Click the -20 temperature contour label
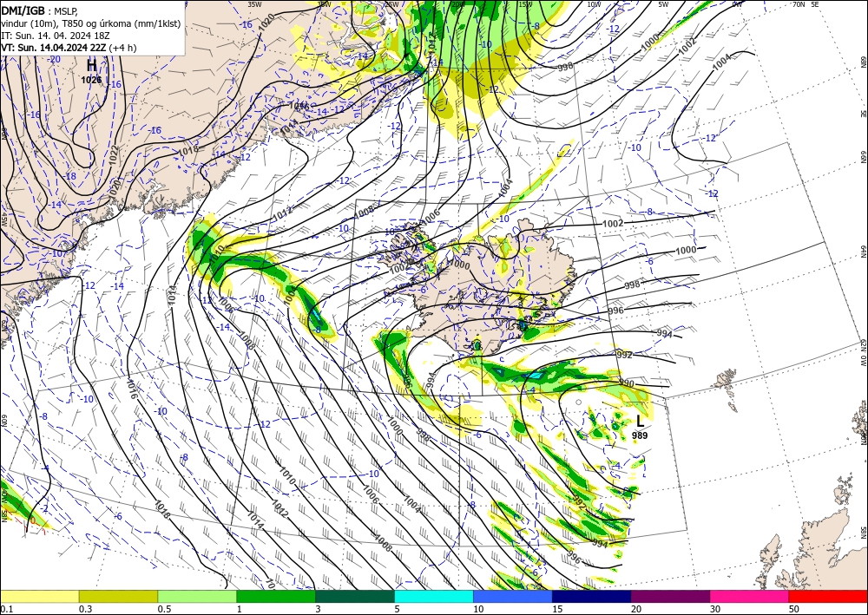 point(54,59)
